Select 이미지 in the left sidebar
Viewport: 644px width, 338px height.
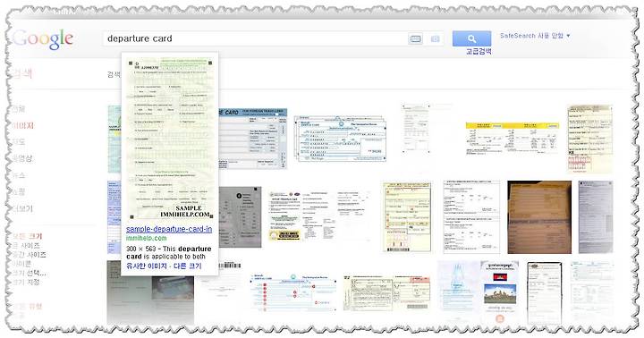coord(22,126)
